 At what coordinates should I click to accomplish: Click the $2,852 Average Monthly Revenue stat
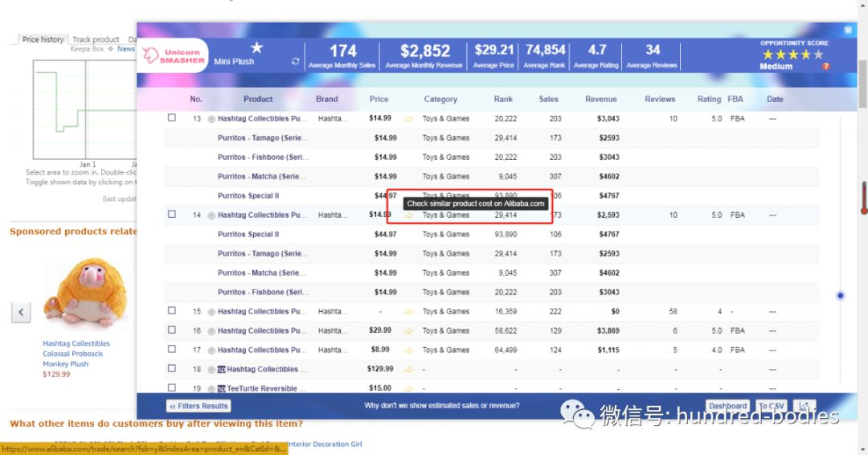(424, 56)
